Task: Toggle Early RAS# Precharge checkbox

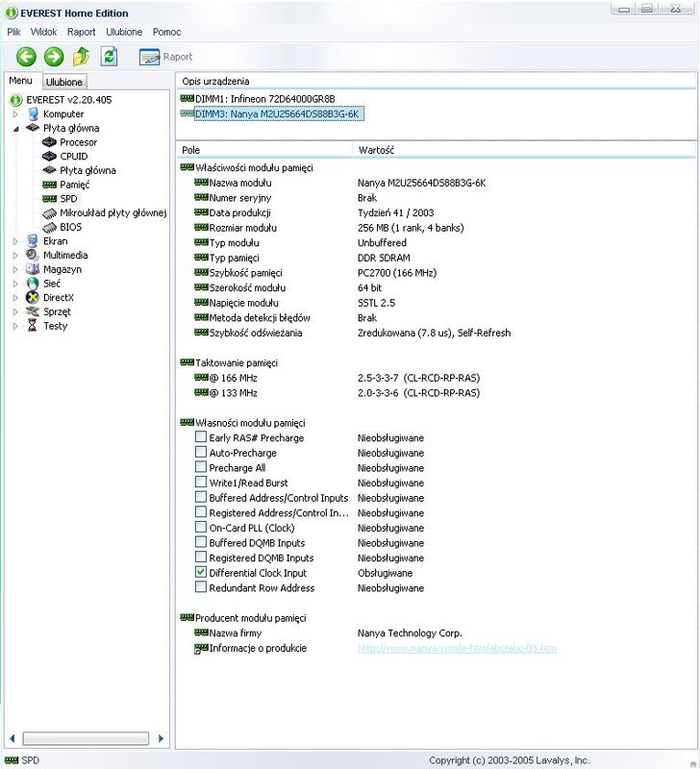Action: [201, 437]
